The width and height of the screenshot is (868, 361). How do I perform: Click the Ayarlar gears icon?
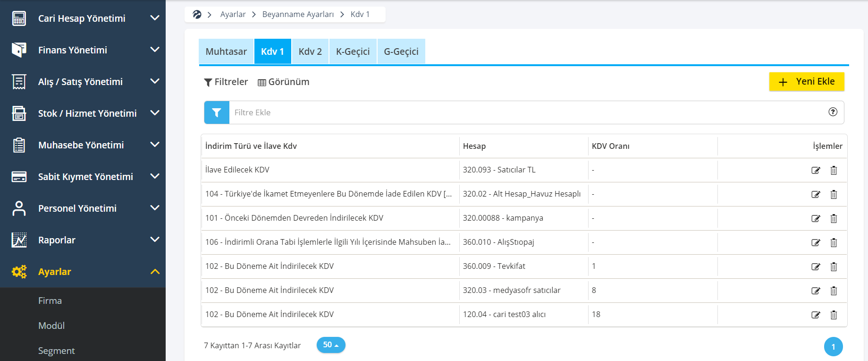click(x=19, y=272)
